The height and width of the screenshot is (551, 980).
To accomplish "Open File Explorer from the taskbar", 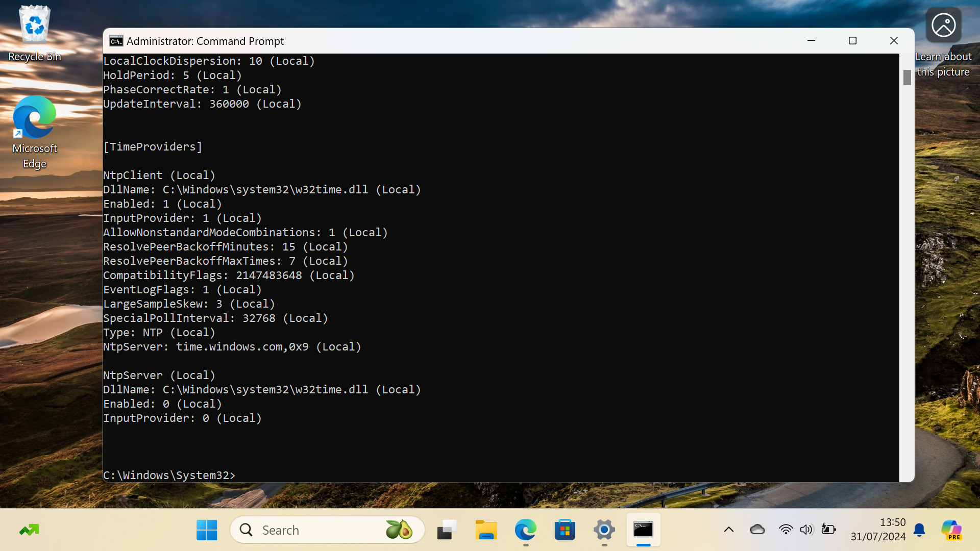I will (486, 530).
